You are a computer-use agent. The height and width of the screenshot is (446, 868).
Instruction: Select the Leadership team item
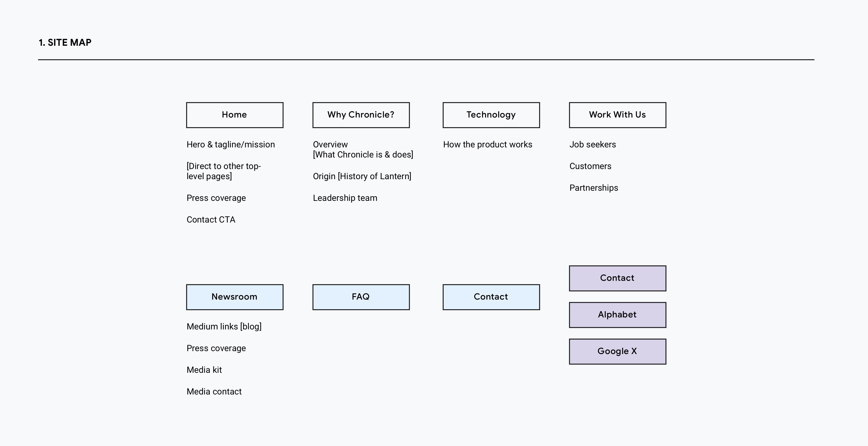click(x=345, y=198)
